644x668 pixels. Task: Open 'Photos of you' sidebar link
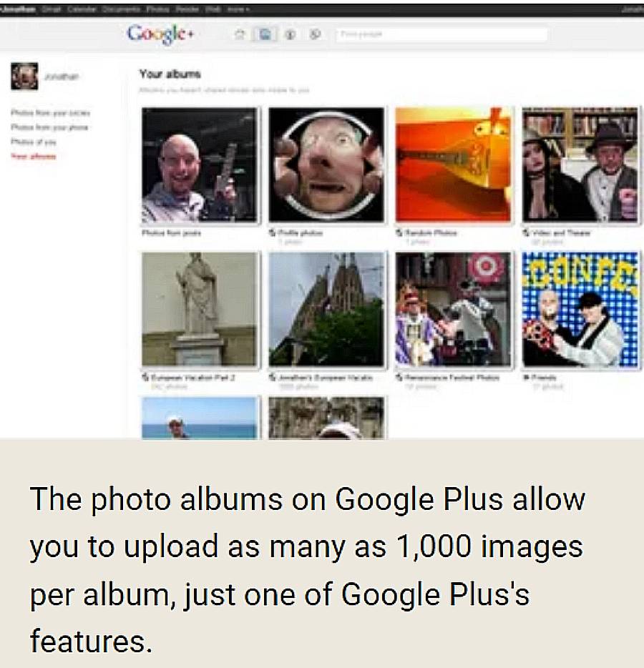coord(33,142)
